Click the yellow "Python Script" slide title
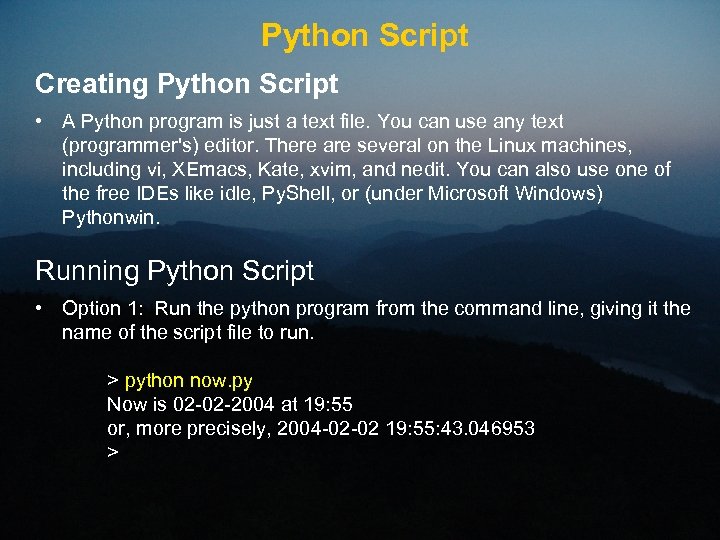Image resolution: width=720 pixels, height=540 pixels. (364, 36)
